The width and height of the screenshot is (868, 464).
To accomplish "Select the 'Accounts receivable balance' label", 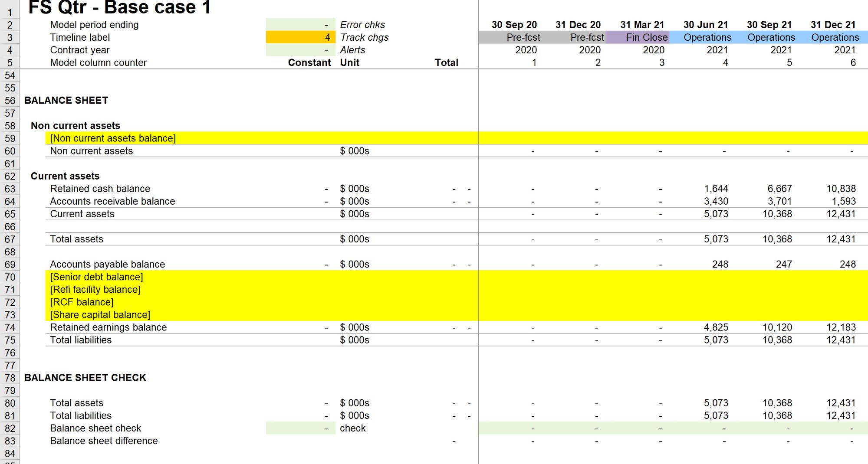I will point(112,201).
